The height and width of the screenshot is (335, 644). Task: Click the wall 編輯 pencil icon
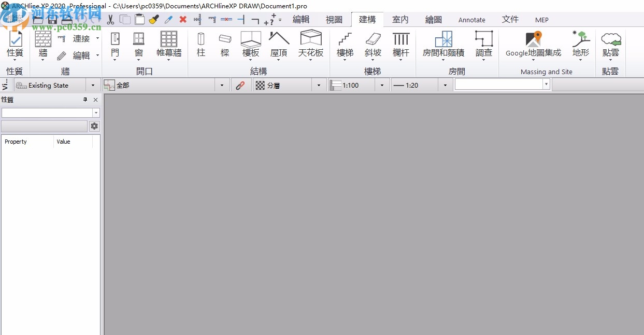[62, 55]
